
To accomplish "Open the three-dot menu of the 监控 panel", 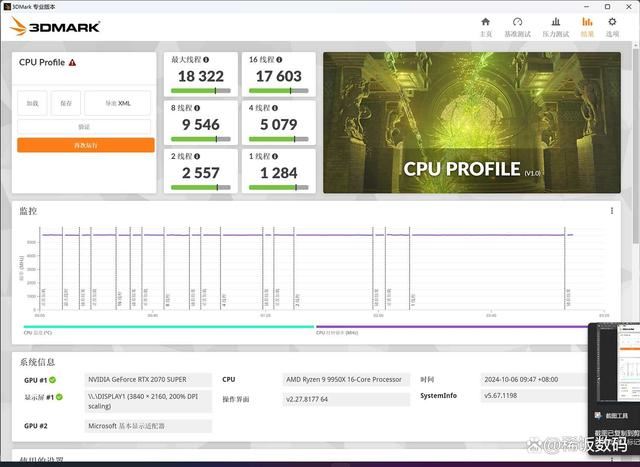I will 611,211.
